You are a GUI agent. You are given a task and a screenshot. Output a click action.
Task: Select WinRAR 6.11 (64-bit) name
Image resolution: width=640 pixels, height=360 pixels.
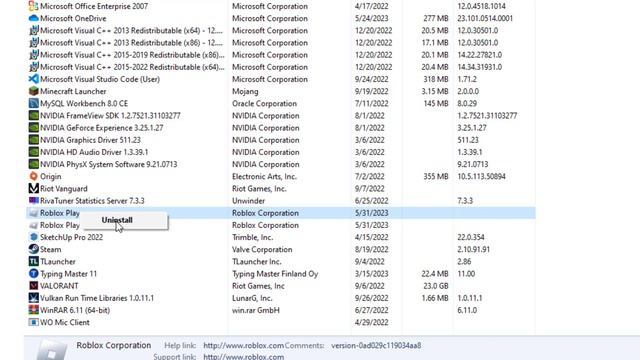click(75, 310)
